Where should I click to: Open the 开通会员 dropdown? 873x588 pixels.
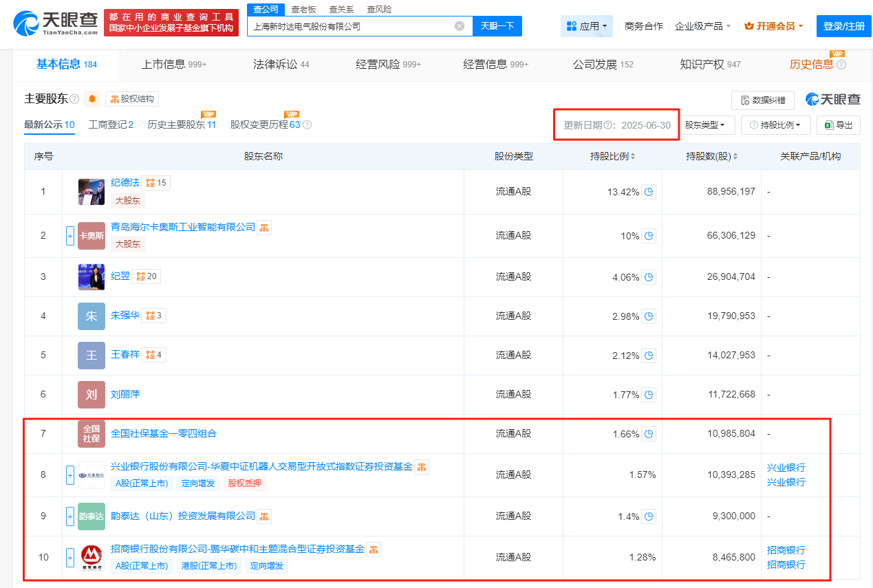coord(774,26)
